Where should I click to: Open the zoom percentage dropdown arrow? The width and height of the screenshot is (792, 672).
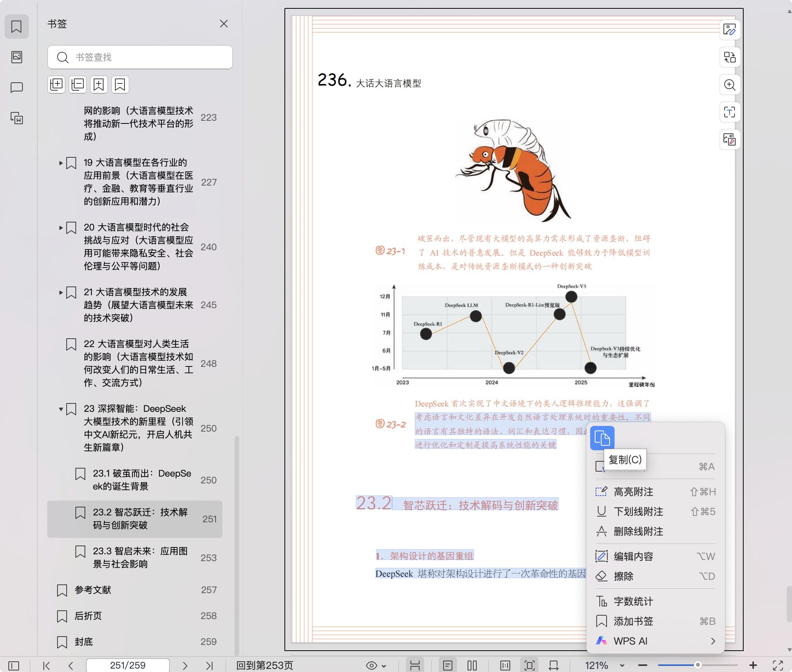coord(622,666)
